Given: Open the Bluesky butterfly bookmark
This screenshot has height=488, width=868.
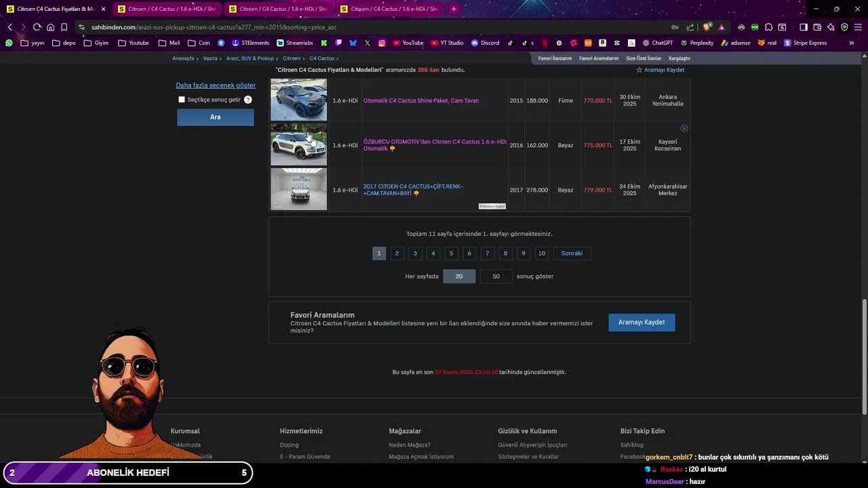Looking at the screenshot, I should click(353, 43).
